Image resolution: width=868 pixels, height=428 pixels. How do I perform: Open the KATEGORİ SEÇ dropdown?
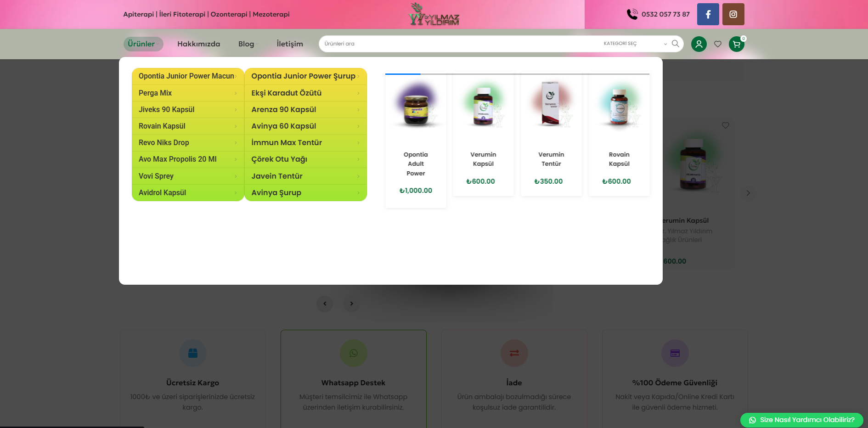(635, 44)
